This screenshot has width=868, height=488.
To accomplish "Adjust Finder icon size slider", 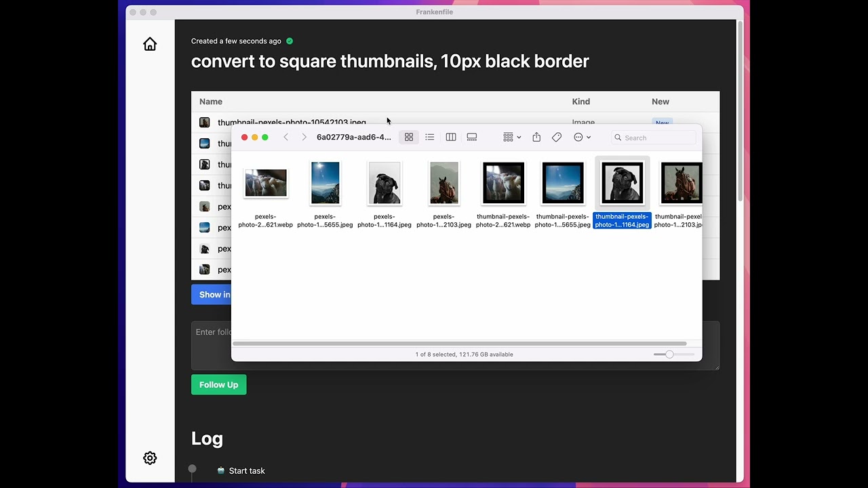I will tap(669, 354).
